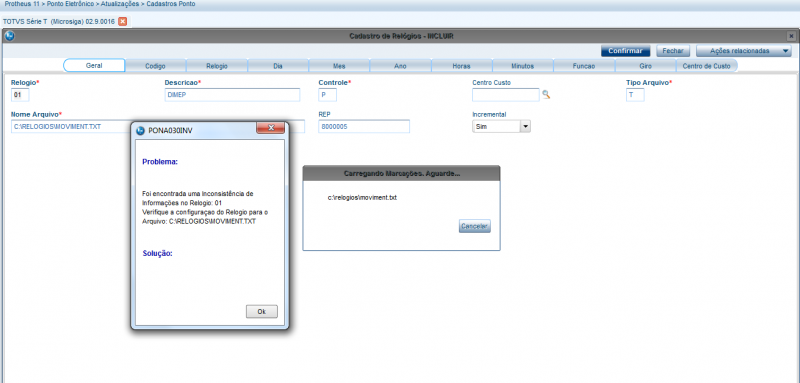Click the Incremental field label

coord(489,114)
